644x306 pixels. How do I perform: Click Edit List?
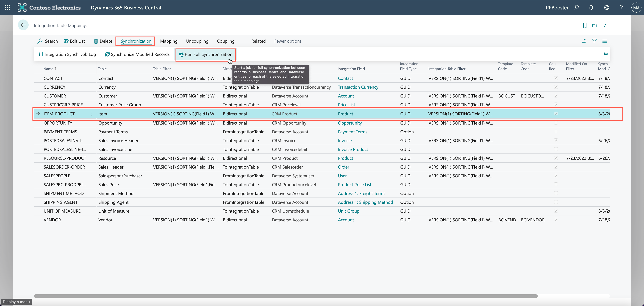74,41
